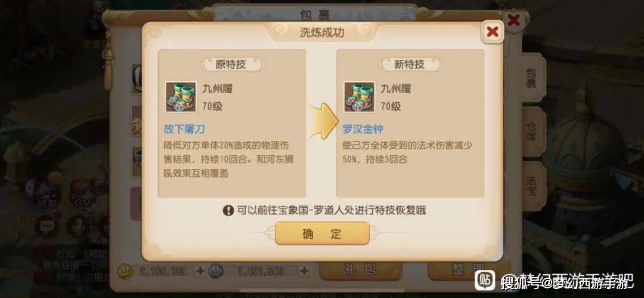Add silver currency with the plus button
The image size is (644, 298).
pos(304,271)
